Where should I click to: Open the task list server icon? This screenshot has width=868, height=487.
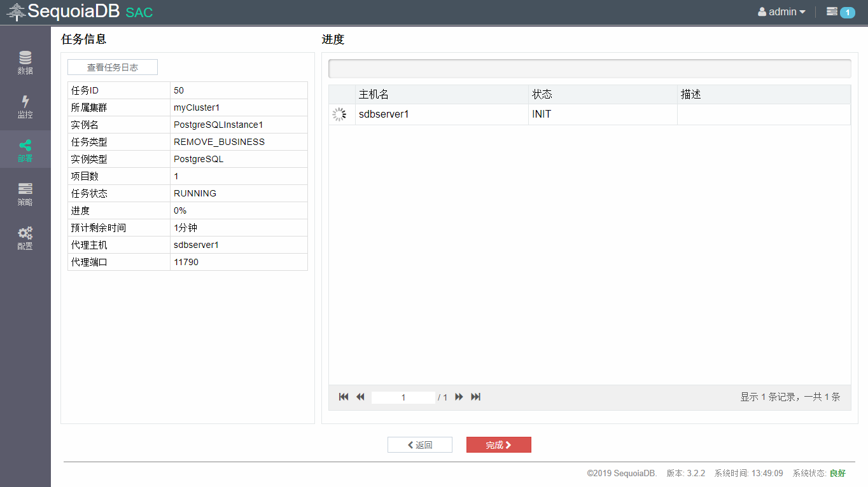pos(832,11)
